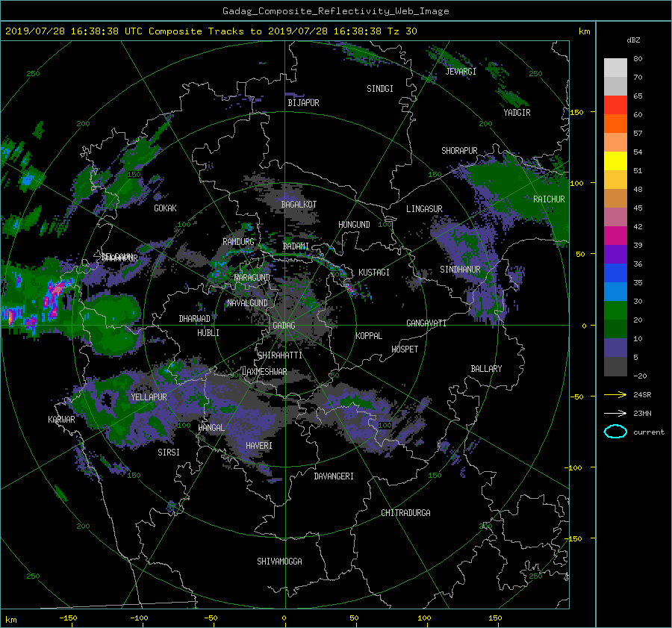The width and height of the screenshot is (672, 628).
Task: Click the KARWAR label
Action: coord(61,420)
